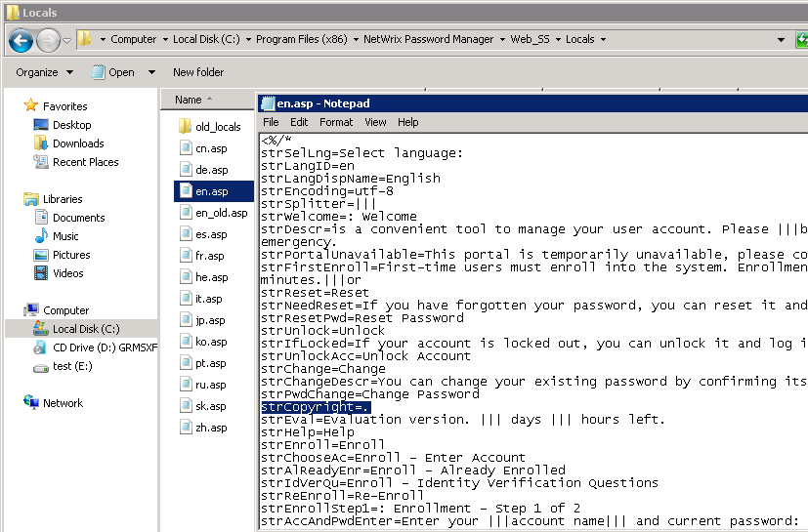808x532 pixels.
Task: Open the Format menu in Notepad
Action: point(336,122)
